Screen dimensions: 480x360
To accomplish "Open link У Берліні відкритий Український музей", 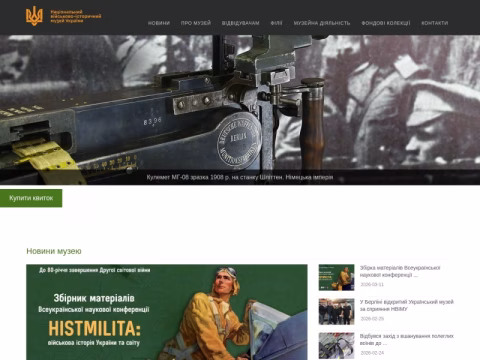I will pos(407,305).
